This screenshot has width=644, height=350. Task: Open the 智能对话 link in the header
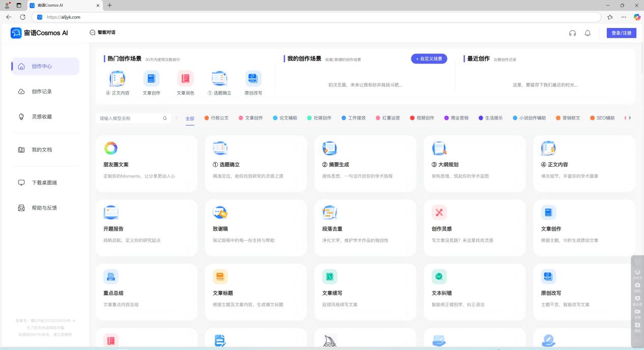(102, 33)
